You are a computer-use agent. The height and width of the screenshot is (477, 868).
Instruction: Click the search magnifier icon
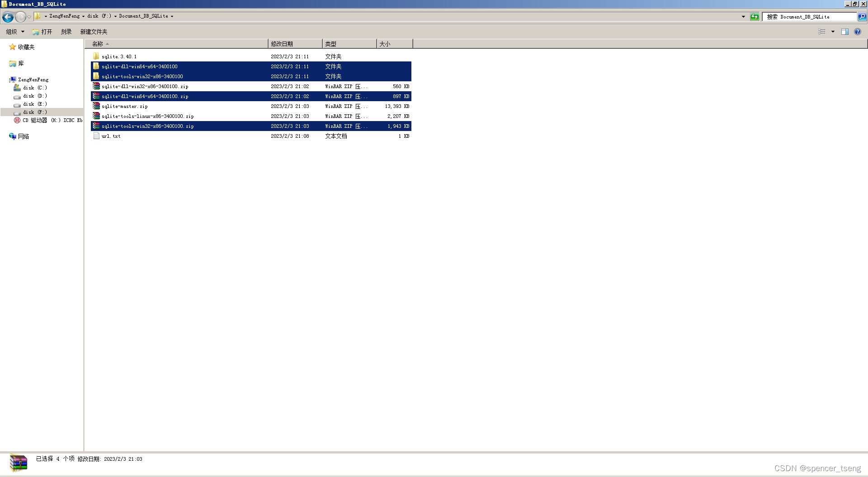862,16
